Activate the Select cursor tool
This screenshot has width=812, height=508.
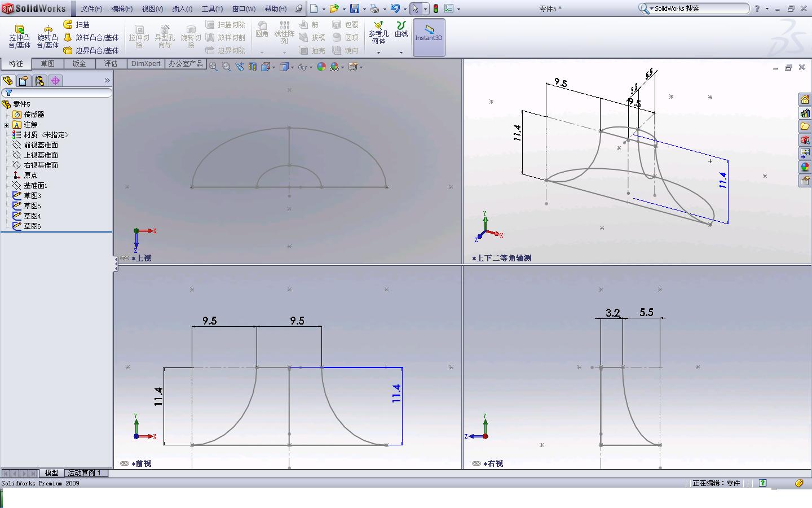(416, 8)
